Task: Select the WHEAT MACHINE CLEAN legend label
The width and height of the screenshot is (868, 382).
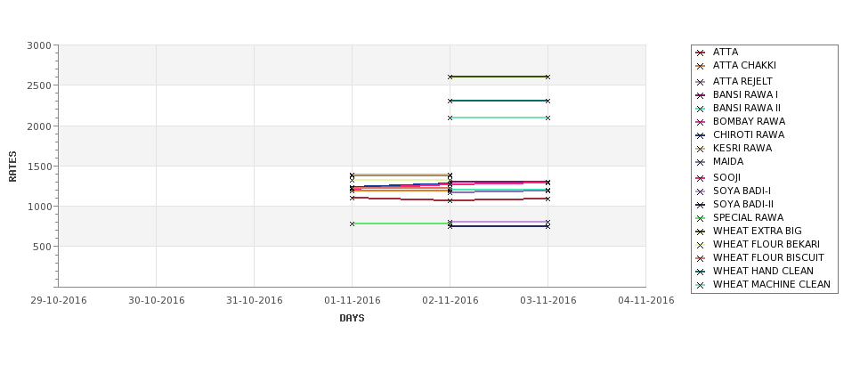Action: coord(772,285)
